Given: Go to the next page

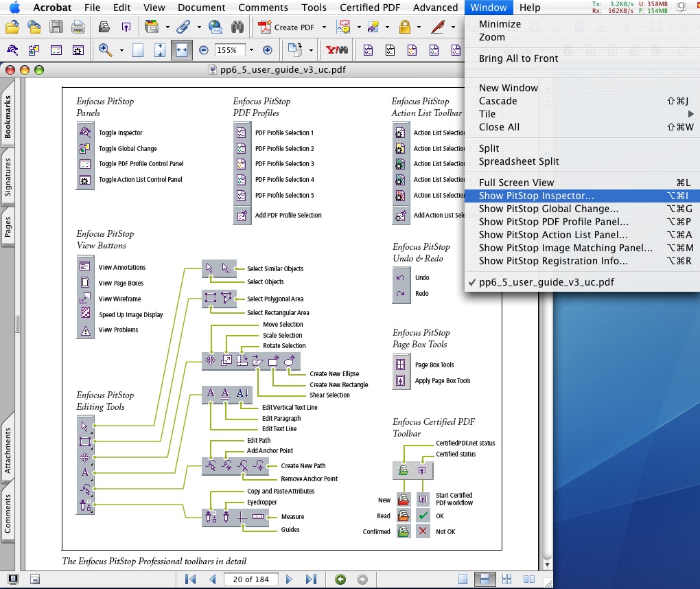Looking at the screenshot, I should (x=289, y=579).
